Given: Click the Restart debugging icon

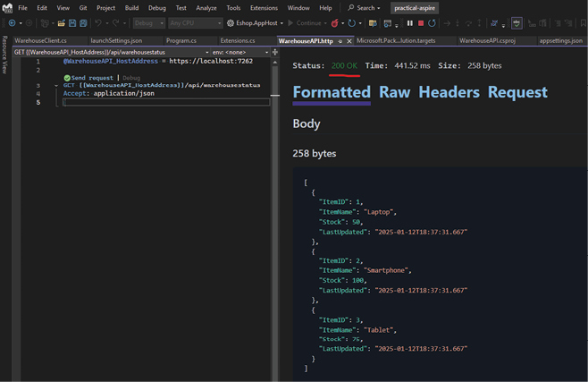Looking at the screenshot, I should pos(432,23).
